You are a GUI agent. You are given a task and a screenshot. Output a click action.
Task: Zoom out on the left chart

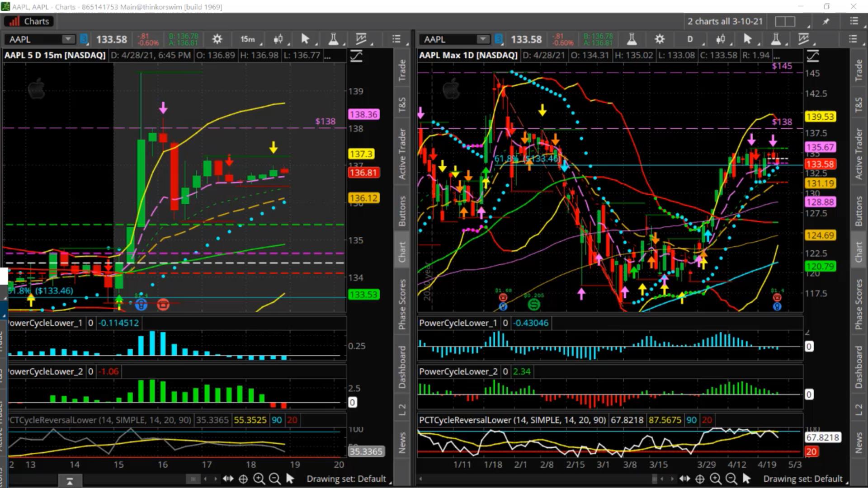pyautogui.click(x=274, y=479)
